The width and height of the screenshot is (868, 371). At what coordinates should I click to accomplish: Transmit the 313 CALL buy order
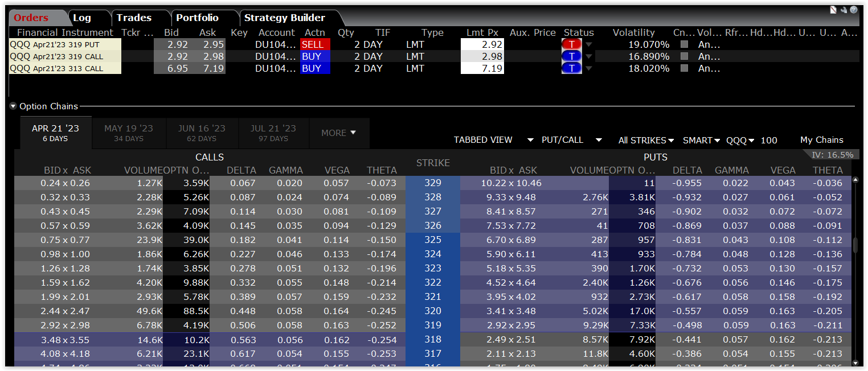(571, 68)
